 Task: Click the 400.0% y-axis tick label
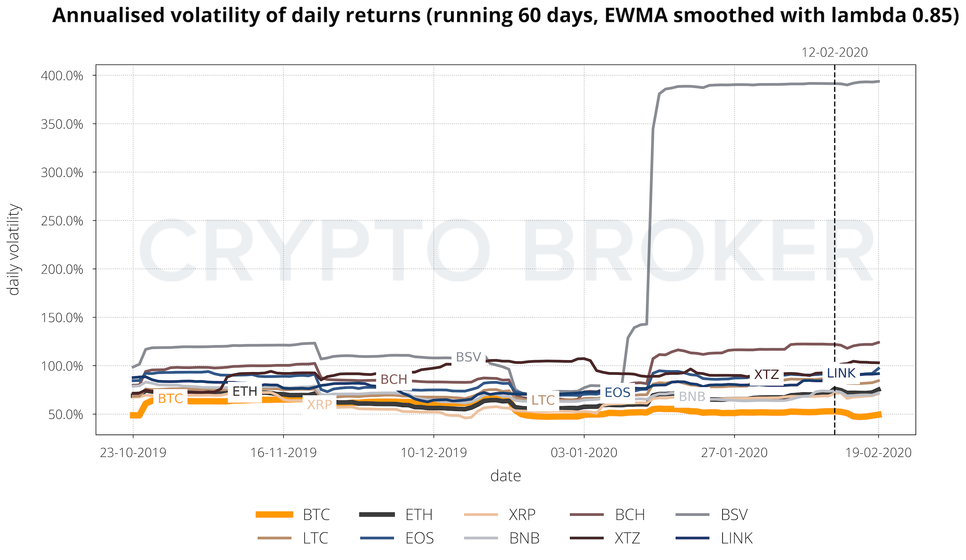tap(62, 76)
